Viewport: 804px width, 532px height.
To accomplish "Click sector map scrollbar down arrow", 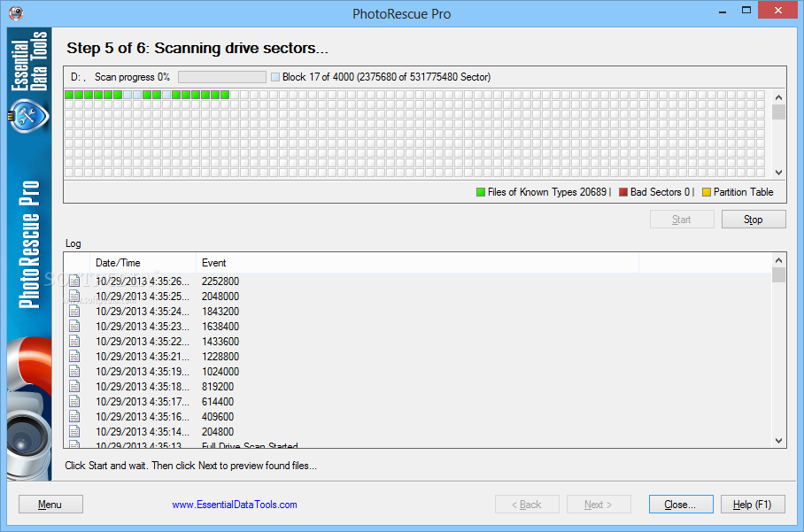I will [x=779, y=173].
